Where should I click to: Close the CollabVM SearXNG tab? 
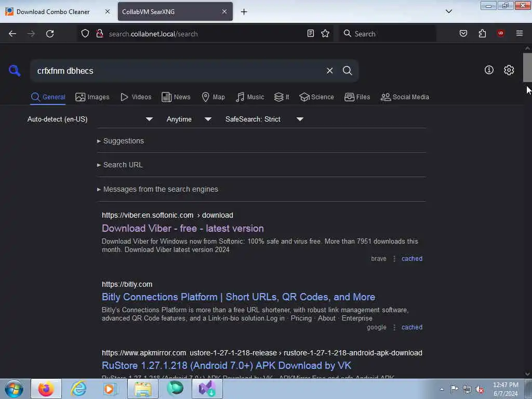point(224,11)
